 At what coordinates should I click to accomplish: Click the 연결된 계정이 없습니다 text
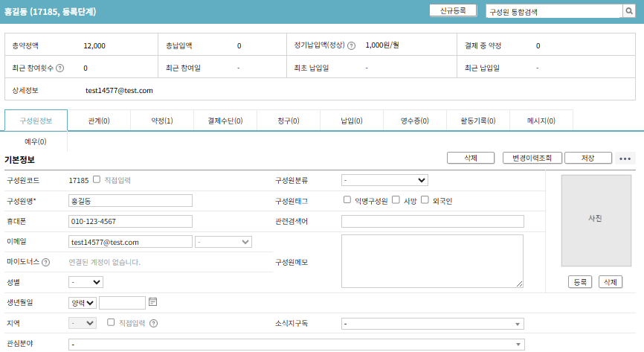point(104,263)
